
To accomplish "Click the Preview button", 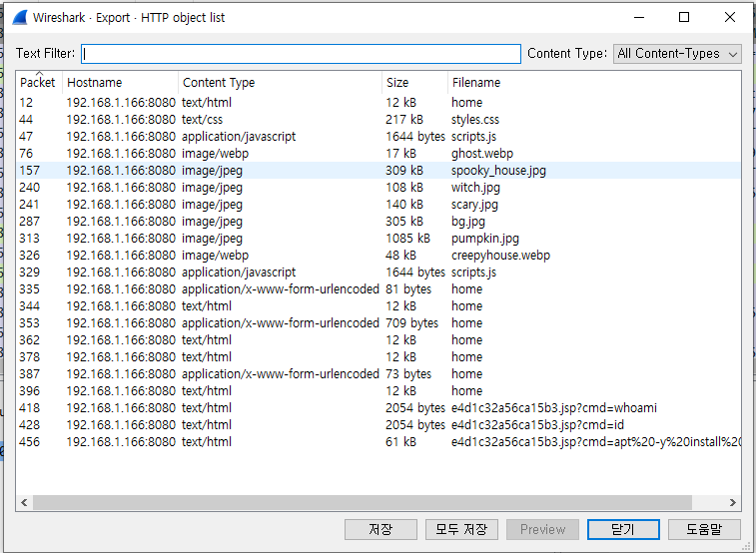I will point(542,529).
